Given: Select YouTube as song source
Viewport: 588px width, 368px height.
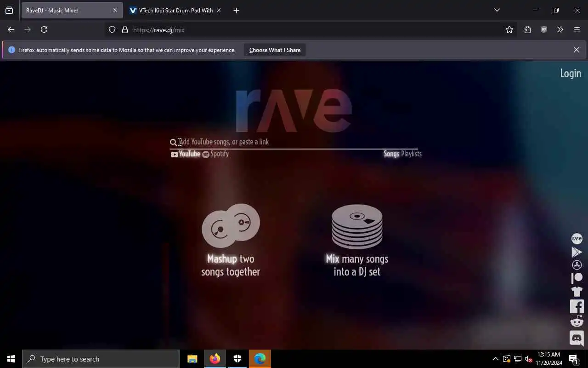Looking at the screenshot, I should click(x=186, y=154).
